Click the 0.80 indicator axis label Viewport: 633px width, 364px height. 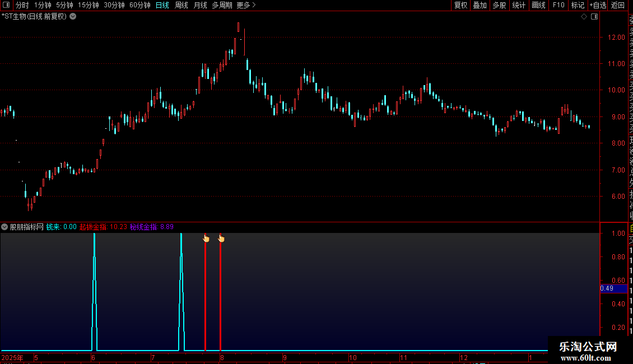tap(618, 257)
